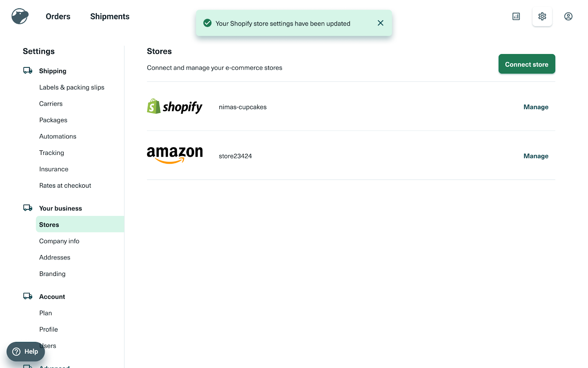Viewport: 588px width, 368px height.
Task: Click the Shopify store logo
Action: click(x=175, y=106)
